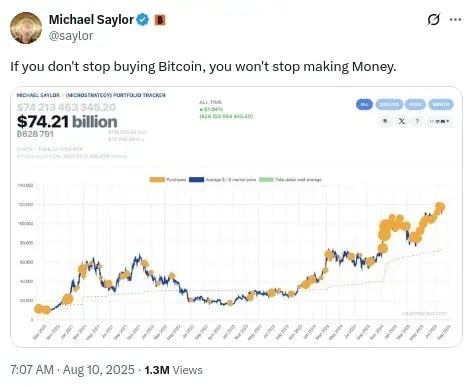
Task: Select the MONTH time range tab
Action: [x=441, y=104]
